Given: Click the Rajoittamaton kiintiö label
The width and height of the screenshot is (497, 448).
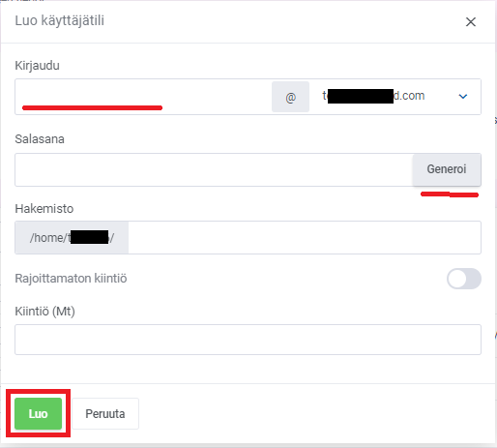Looking at the screenshot, I should coord(71,279).
